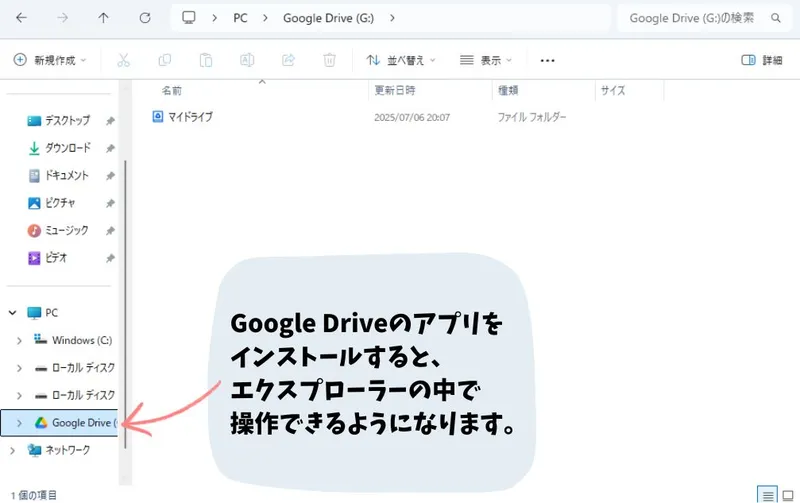Click the Rename icon in toolbar
Viewport: 800px width, 503px height.
[x=247, y=60]
